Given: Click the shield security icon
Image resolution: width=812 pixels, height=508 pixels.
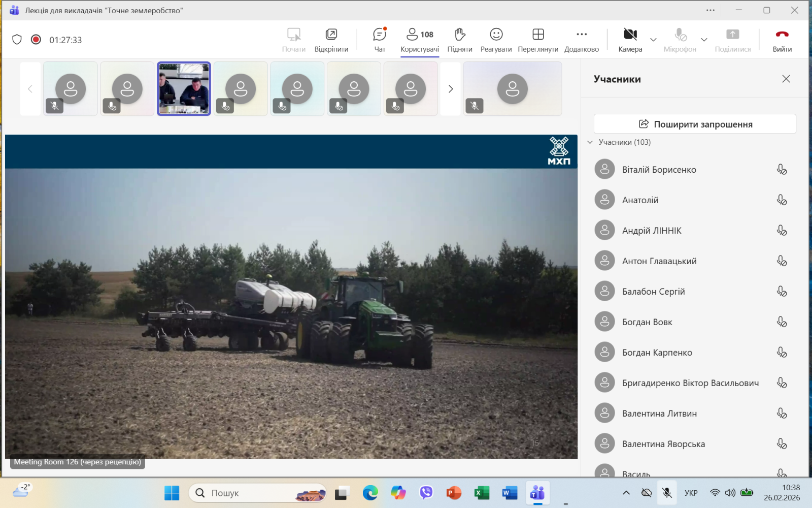Looking at the screenshot, I should (17, 40).
